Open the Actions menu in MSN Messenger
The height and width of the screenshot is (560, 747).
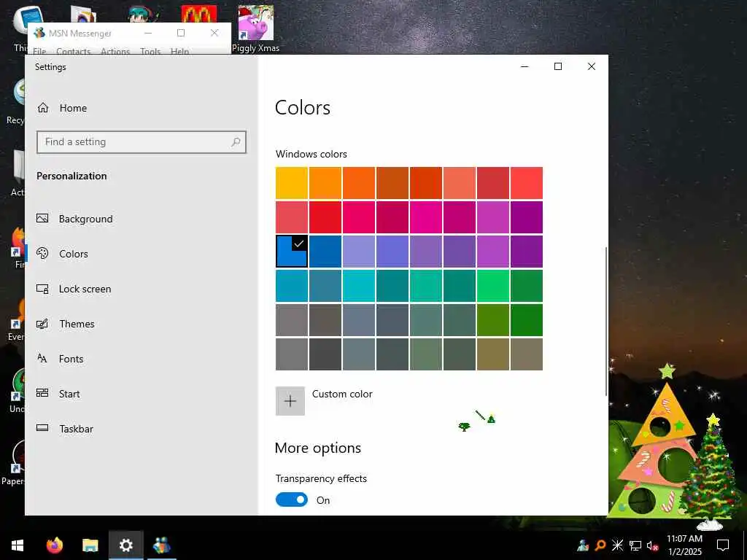115,51
